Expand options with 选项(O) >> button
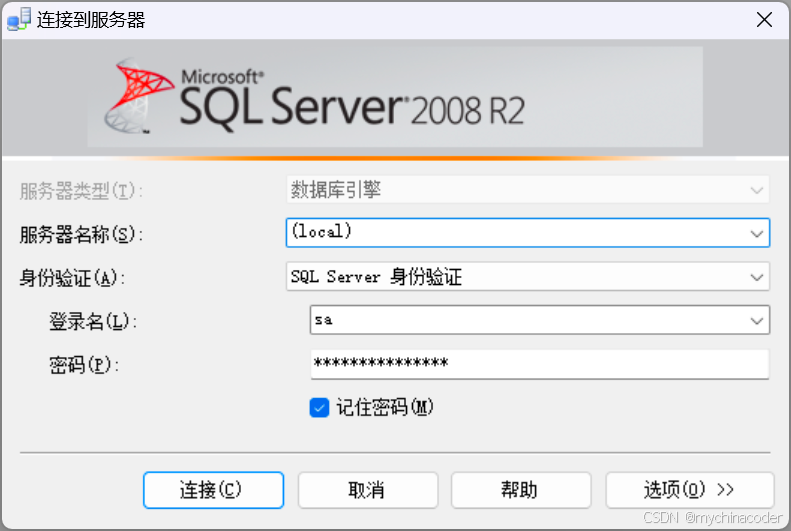This screenshot has width=791, height=531. click(x=690, y=490)
